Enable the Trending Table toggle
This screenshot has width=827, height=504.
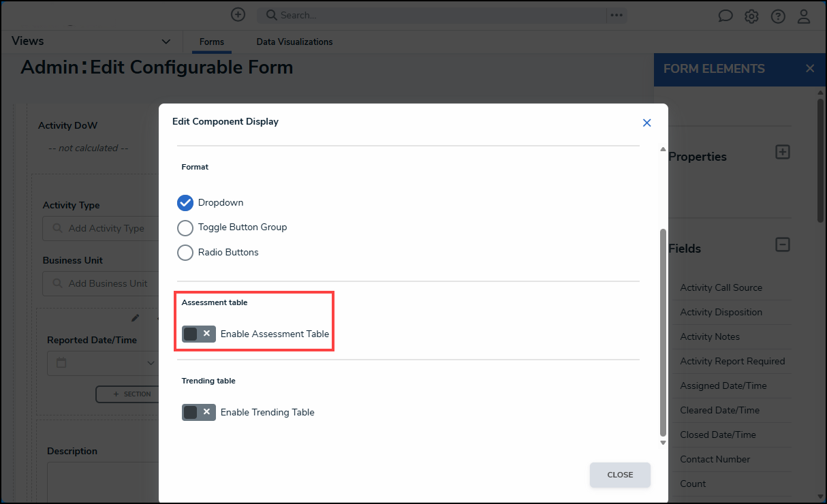click(x=199, y=412)
